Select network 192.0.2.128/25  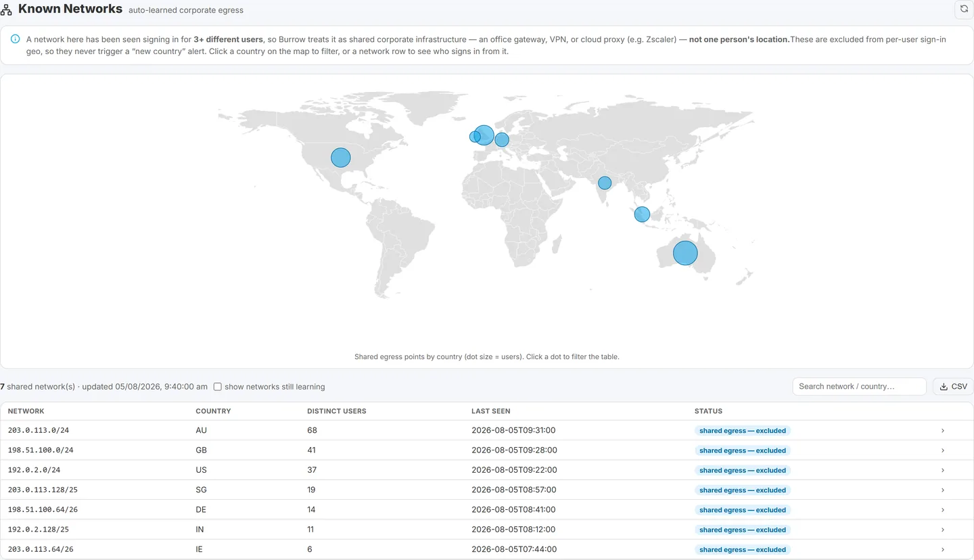[39, 530]
